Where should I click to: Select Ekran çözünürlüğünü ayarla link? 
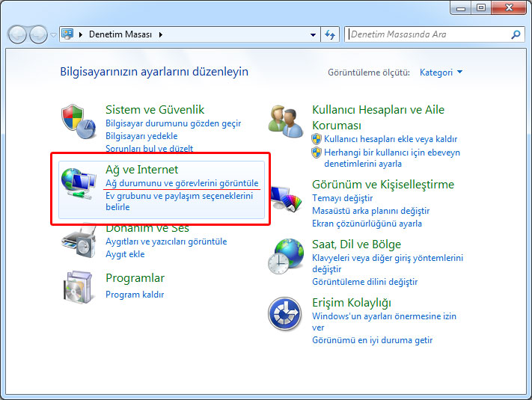(367, 224)
